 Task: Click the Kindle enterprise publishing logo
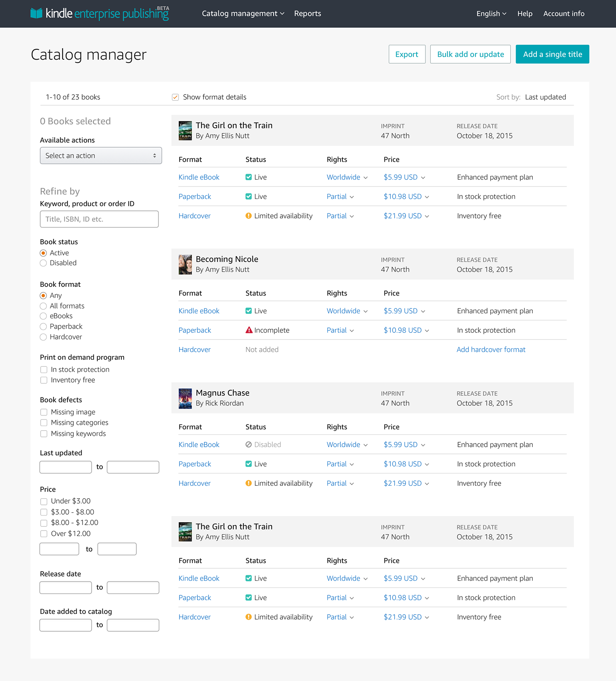click(99, 14)
